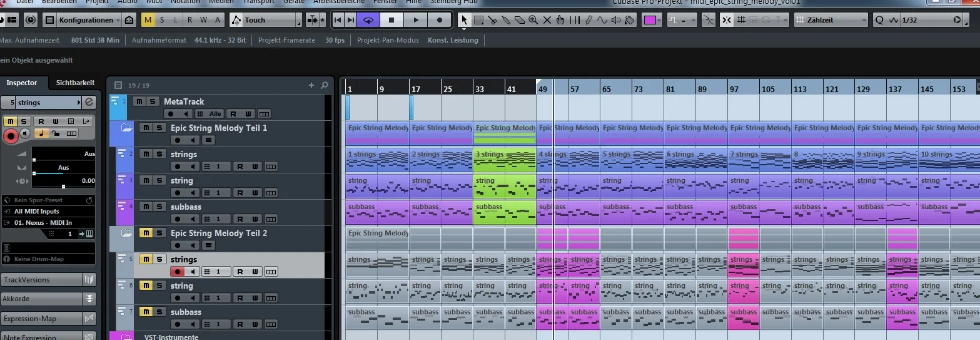
Task: Open the 01. Nexus - MIDI In output dropdown
Action: pyautogui.click(x=48, y=222)
